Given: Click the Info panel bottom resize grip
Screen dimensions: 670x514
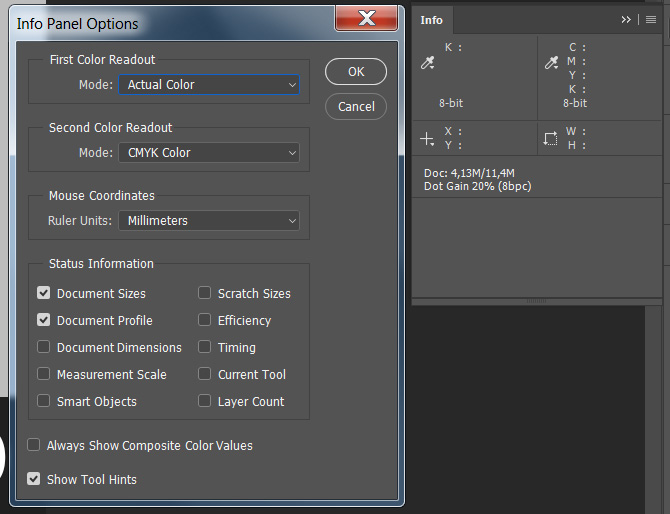Looking at the screenshot, I should (x=537, y=300).
